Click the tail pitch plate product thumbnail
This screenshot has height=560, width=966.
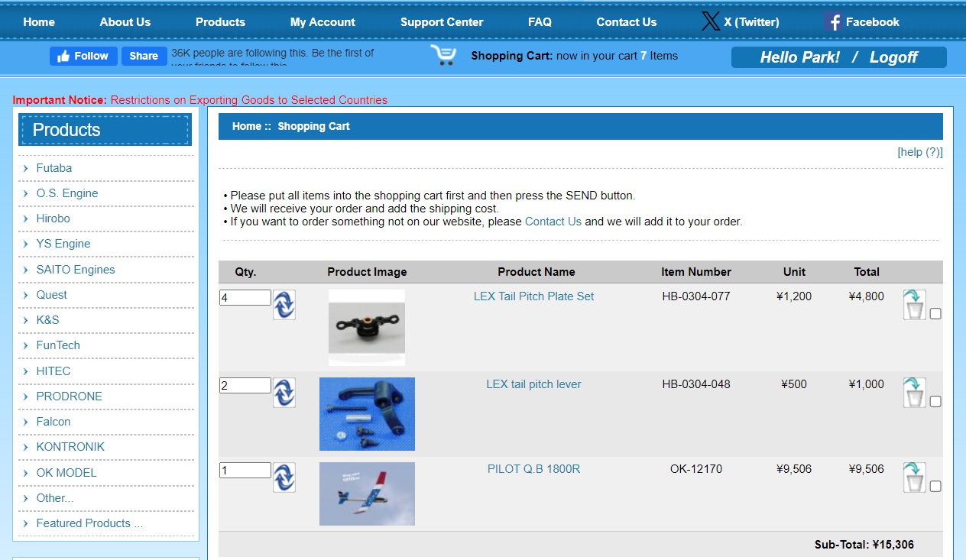point(367,327)
